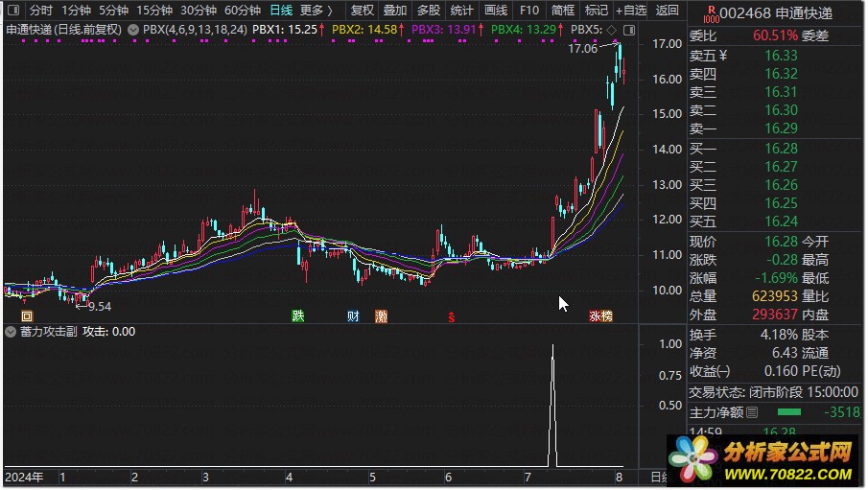
Task: Click the PBX4: 13.29 indicator value
Action: coord(523,30)
